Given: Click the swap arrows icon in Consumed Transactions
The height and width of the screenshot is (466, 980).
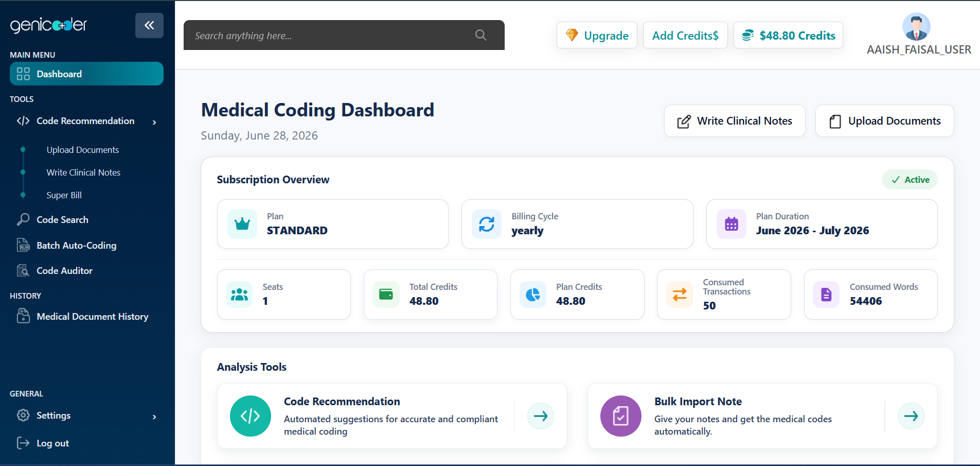Looking at the screenshot, I should (x=680, y=295).
